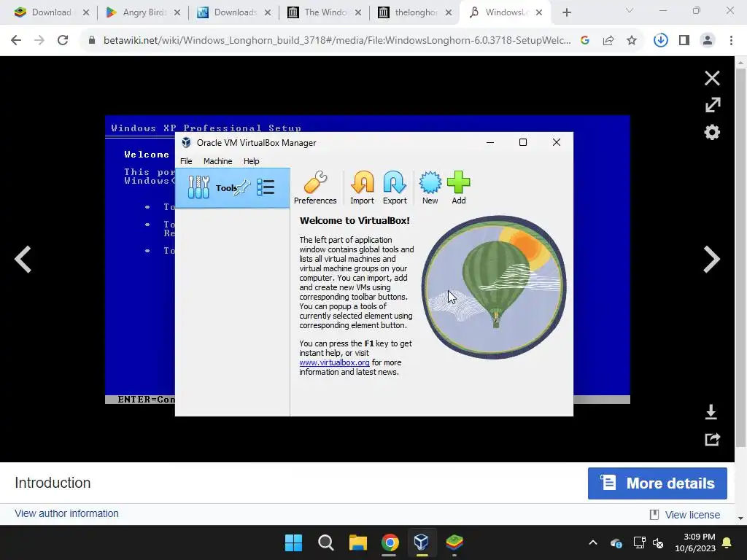Open the Tools list menu icon
747x560 pixels.
coord(266,187)
